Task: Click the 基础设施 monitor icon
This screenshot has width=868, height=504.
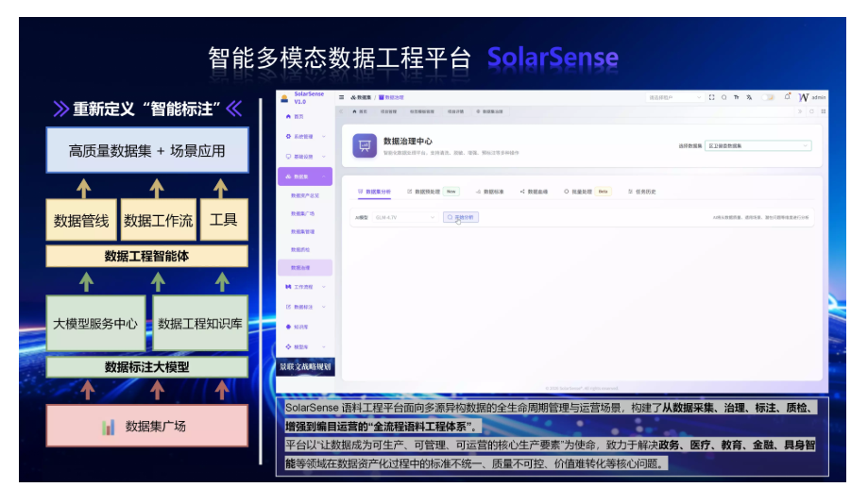Action: [x=288, y=157]
